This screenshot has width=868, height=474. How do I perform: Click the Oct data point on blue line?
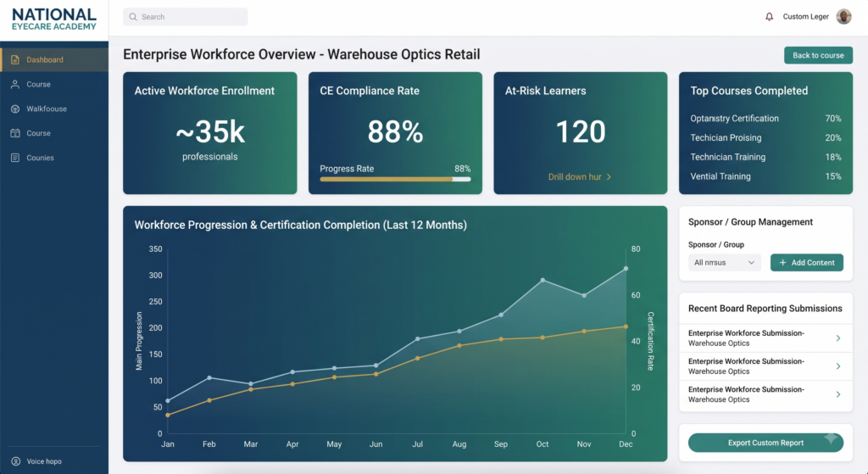(x=542, y=280)
